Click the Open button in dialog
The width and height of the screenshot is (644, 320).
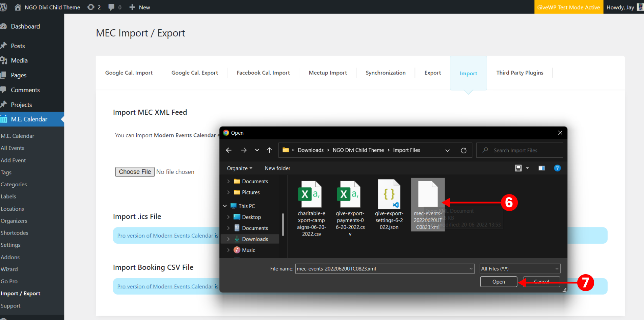tap(499, 282)
